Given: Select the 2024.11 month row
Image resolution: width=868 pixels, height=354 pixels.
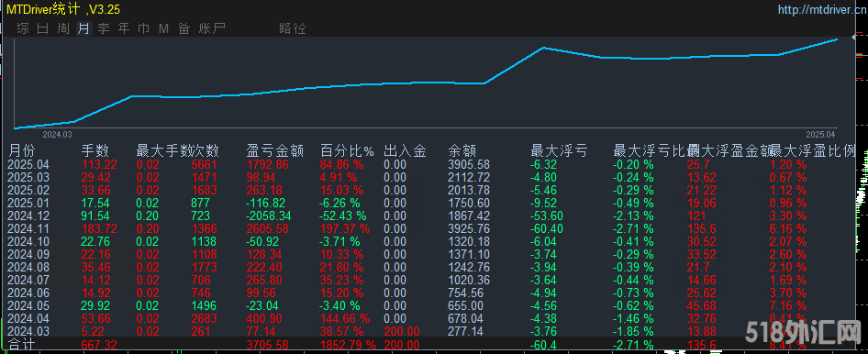Looking at the screenshot, I should coord(432,228).
